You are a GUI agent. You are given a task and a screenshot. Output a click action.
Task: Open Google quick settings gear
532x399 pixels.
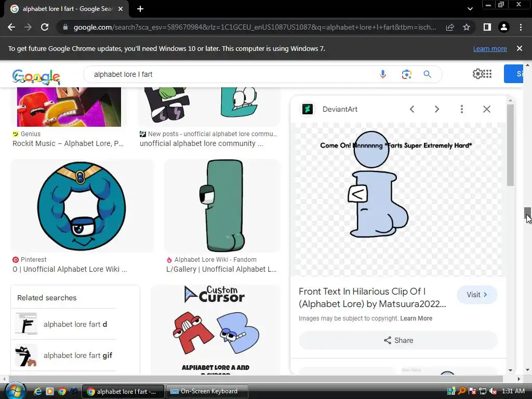pos(477,74)
